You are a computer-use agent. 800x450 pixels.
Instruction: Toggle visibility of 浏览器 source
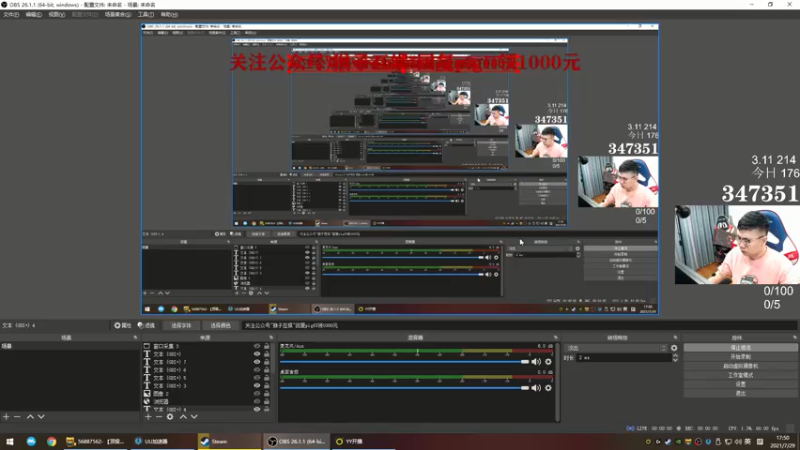point(257,402)
